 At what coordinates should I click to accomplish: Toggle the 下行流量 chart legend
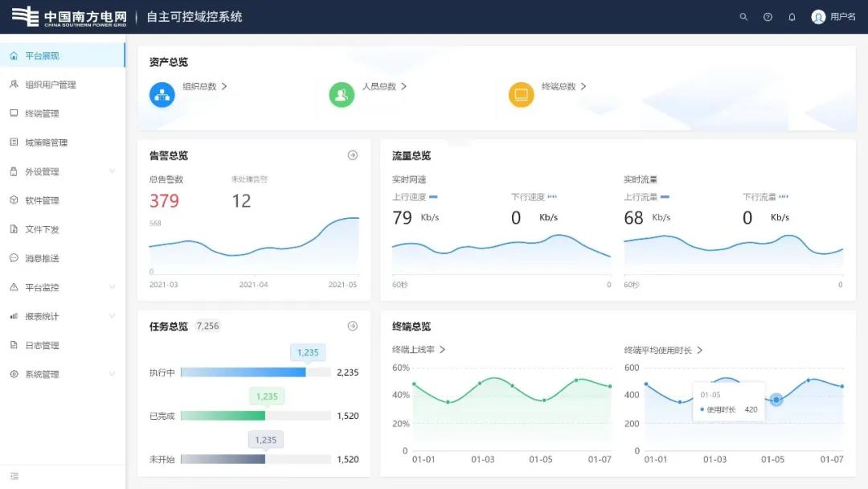pyautogui.click(x=764, y=196)
